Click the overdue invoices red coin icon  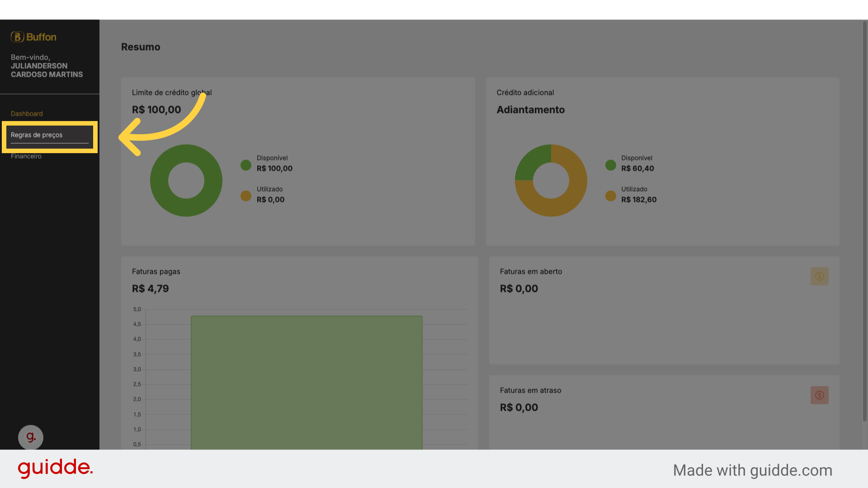pyautogui.click(x=819, y=395)
